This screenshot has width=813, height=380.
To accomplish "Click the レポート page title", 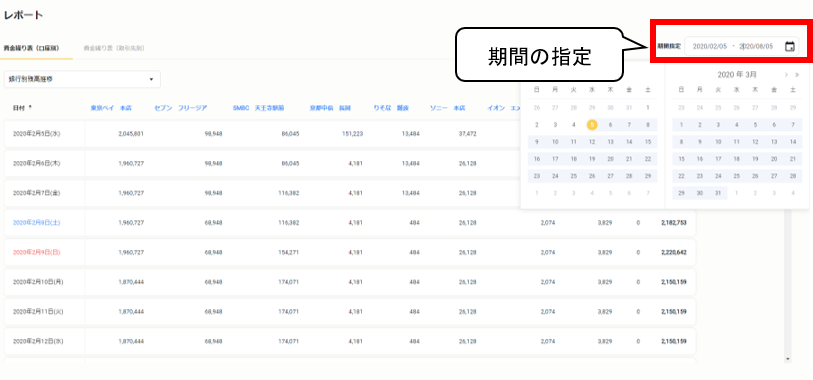I will pyautogui.click(x=23, y=15).
